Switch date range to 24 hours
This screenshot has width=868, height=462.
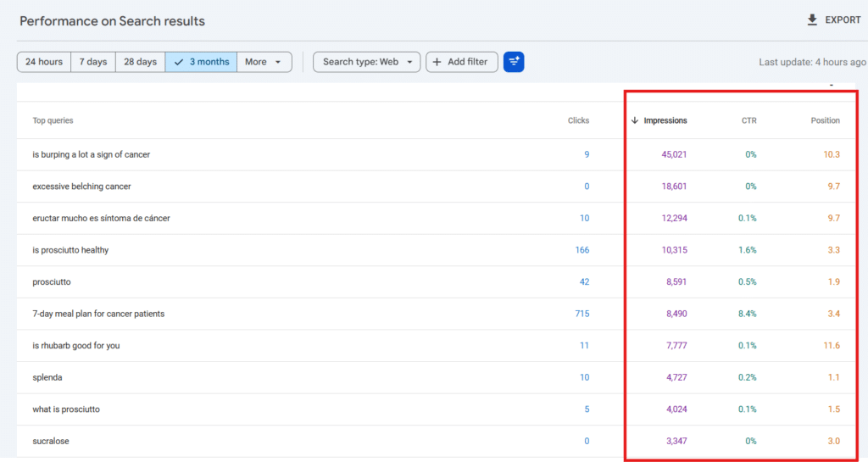(x=44, y=62)
